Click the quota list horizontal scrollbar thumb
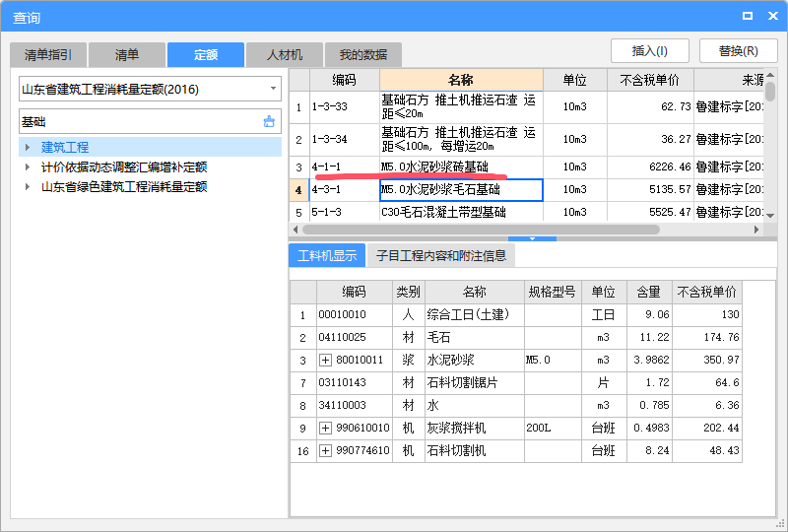Screen dimensions: 788x532 click(481, 230)
